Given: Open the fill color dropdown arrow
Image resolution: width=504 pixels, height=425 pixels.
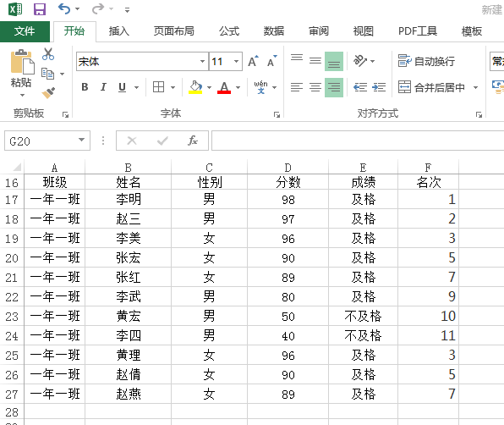Looking at the screenshot, I should (x=209, y=87).
